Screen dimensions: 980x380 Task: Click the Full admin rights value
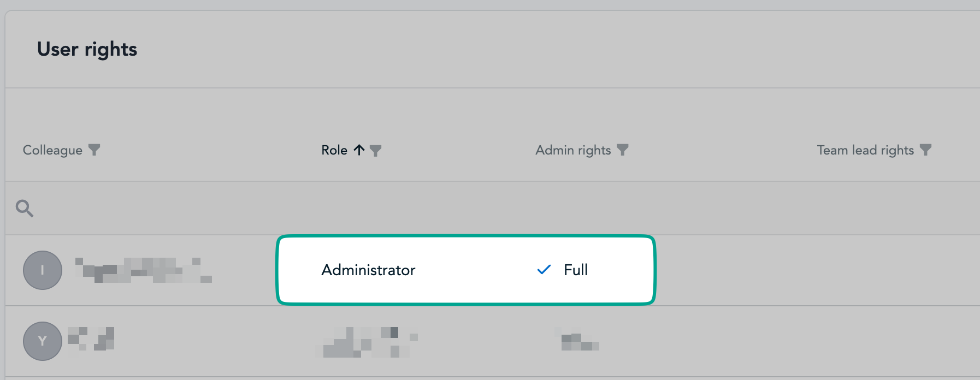(576, 270)
